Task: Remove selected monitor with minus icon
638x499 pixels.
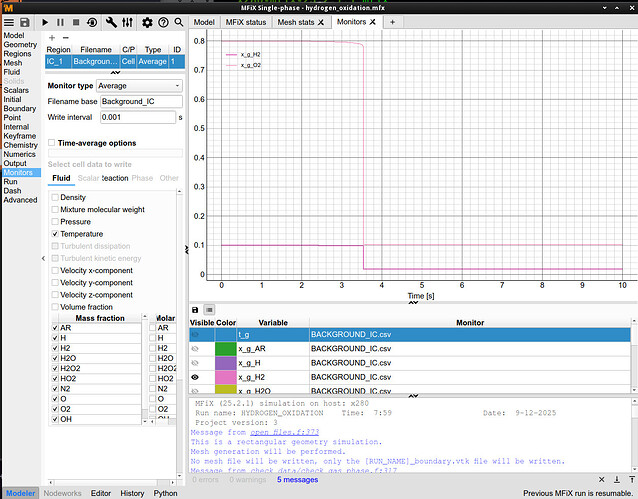Action: pyautogui.click(x=66, y=38)
